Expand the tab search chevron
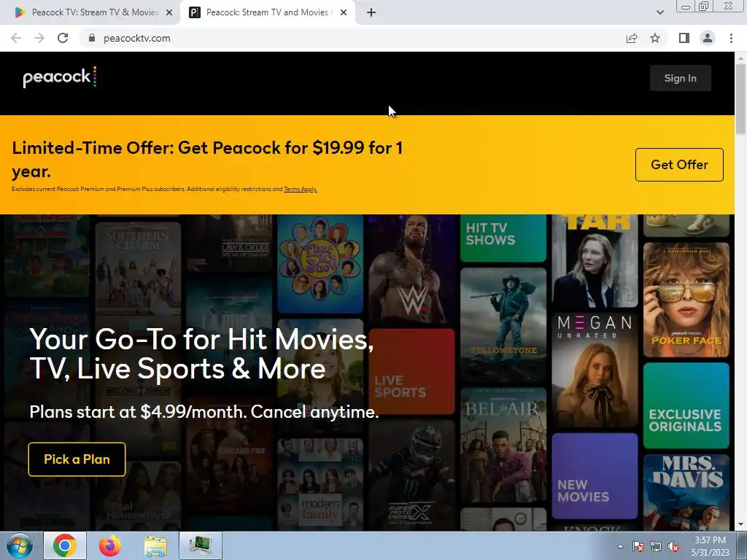This screenshot has height=560, width=747. click(659, 12)
